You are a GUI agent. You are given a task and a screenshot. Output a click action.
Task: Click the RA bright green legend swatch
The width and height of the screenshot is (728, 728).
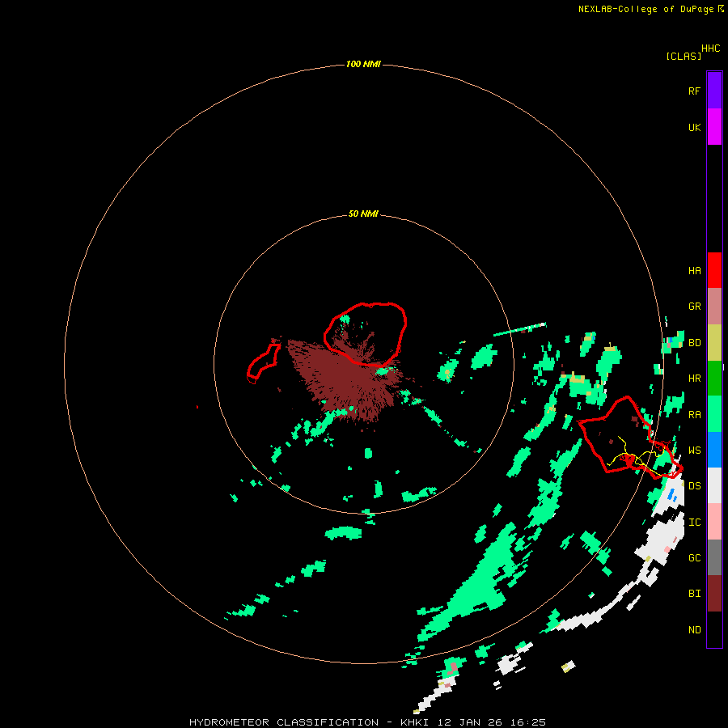point(714,414)
